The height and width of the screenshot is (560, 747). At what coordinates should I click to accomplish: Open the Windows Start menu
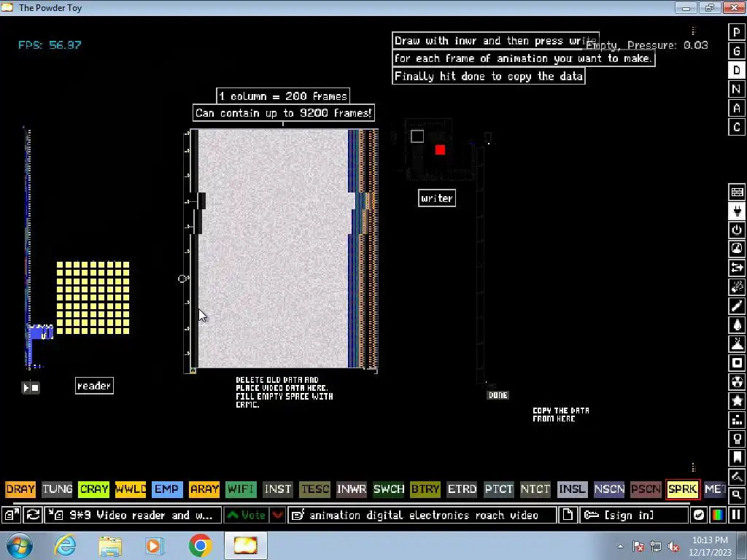[19, 545]
